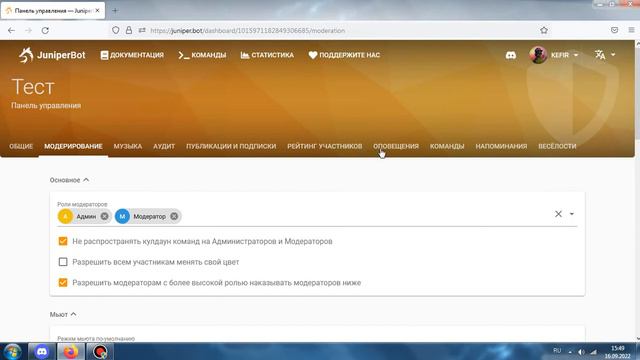This screenshot has height=360, width=640.
Task: Click the RU language indicator
Action: click(x=557, y=351)
